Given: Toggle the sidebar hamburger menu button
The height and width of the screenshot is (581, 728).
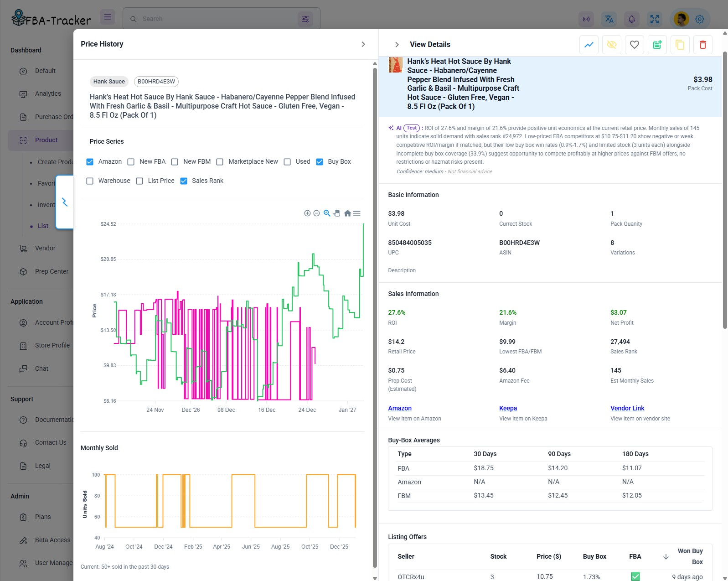Looking at the screenshot, I should 108,17.
